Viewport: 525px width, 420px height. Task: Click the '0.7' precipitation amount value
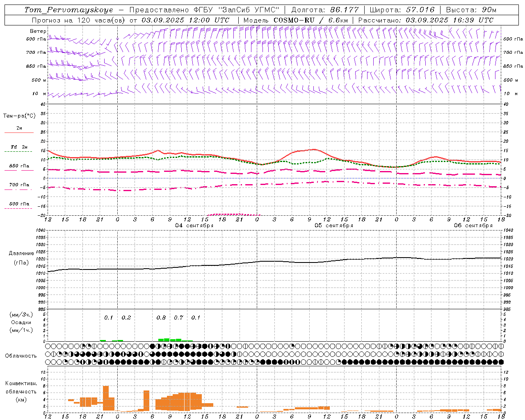pyautogui.click(x=178, y=318)
